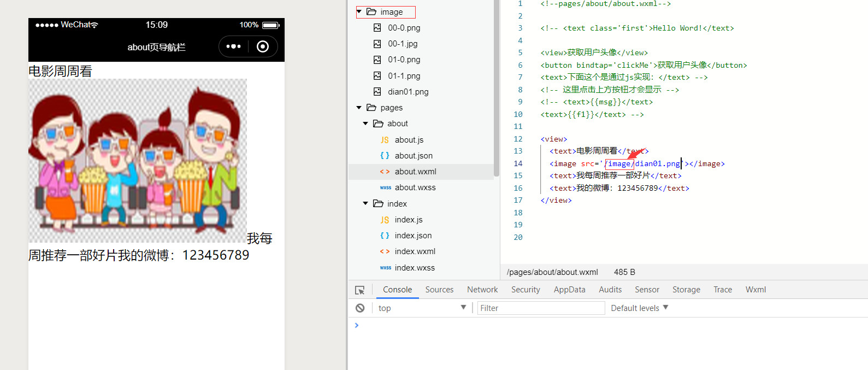Screen dimensions: 868x370
Task: Click the image file icon beside 01-1.png
Action: tap(377, 76)
